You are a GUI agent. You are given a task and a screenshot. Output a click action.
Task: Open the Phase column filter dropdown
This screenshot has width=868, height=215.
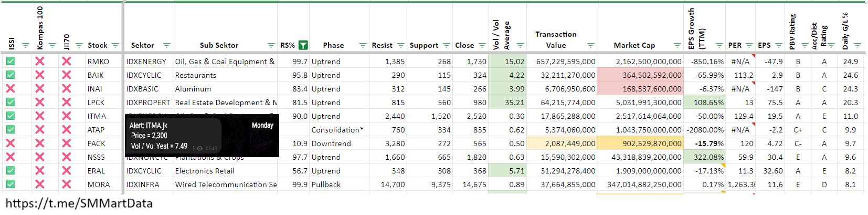click(x=363, y=46)
